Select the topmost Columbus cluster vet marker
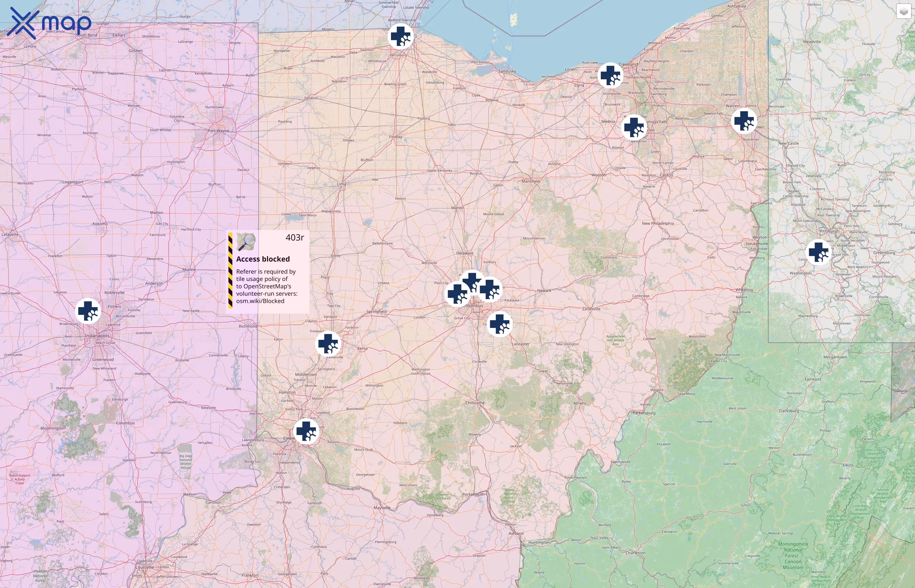 point(473,282)
